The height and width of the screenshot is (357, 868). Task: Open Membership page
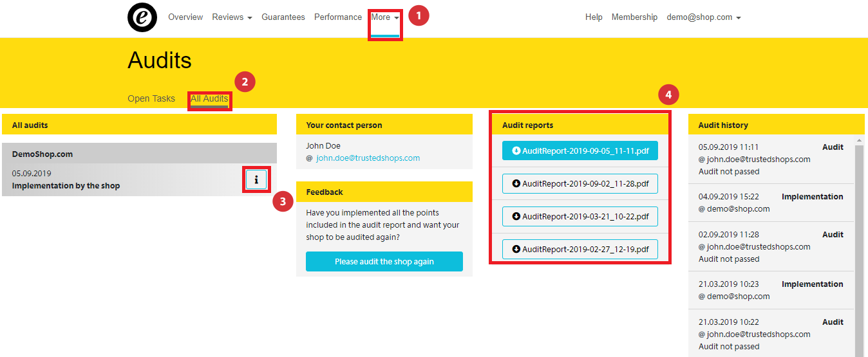click(634, 17)
